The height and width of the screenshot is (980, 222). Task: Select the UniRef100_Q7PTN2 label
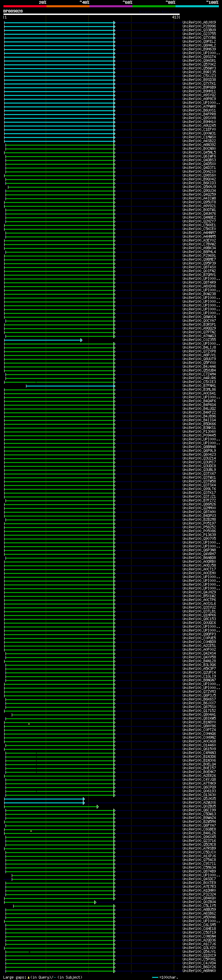[199, 332]
